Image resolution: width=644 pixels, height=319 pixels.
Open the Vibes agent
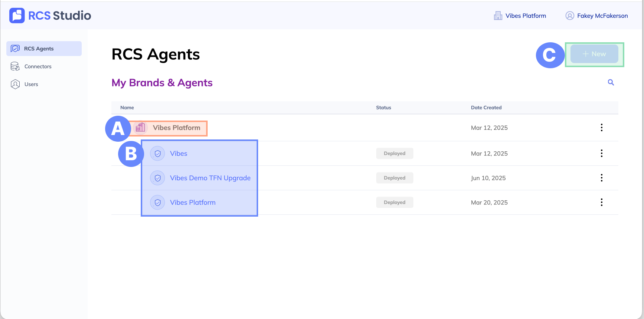[x=179, y=154]
